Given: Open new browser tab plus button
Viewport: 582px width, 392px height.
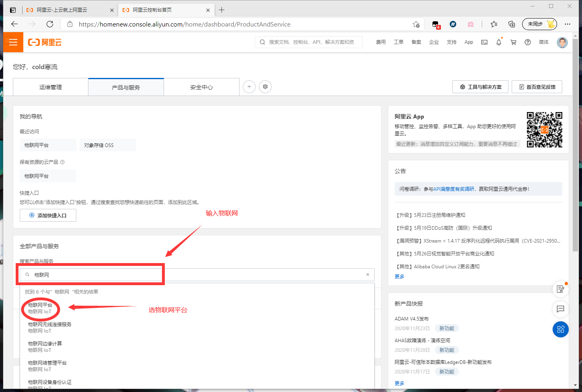Looking at the screenshot, I should point(222,10).
